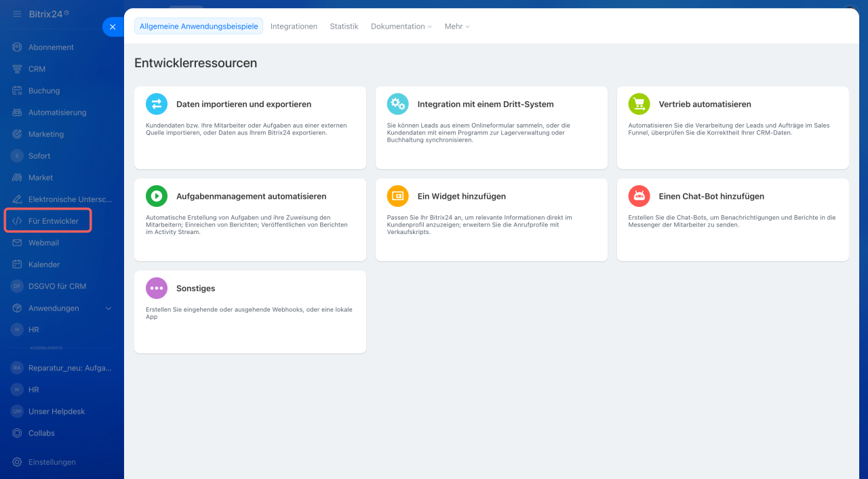Go to Abonnement in sidebar
The height and width of the screenshot is (479, 868).
pos(51,47)
